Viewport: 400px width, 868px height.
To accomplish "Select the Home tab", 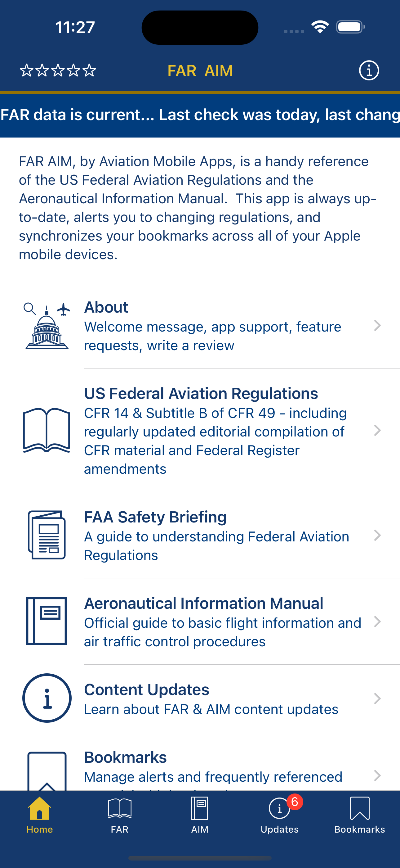I will 40,815.
